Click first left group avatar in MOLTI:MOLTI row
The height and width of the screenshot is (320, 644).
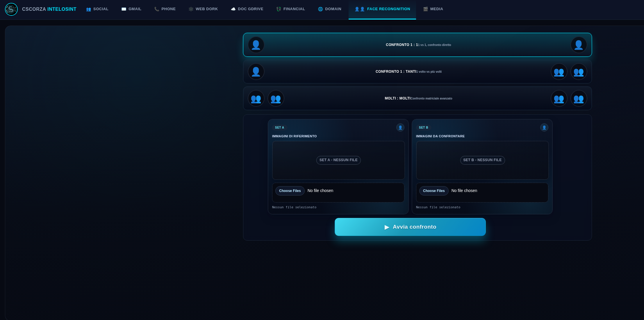click(x=256, y=98)
